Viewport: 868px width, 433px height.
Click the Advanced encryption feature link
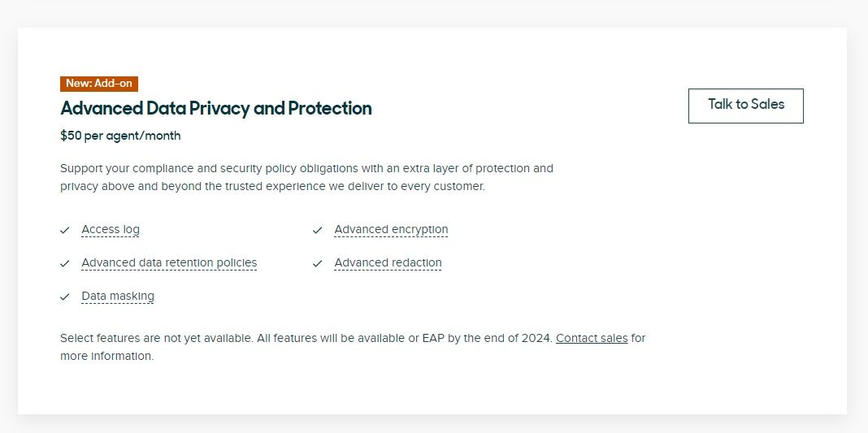[x=391, y=230]
